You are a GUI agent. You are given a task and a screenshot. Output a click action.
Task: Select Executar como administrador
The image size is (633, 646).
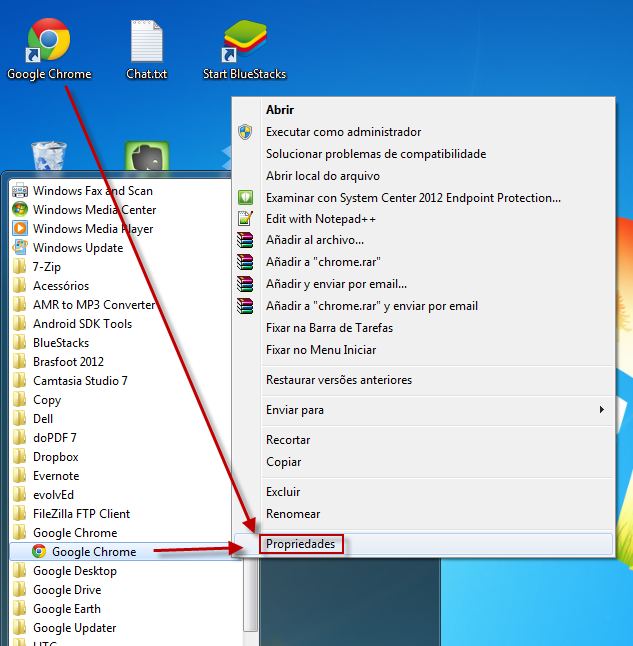point(343,132)
